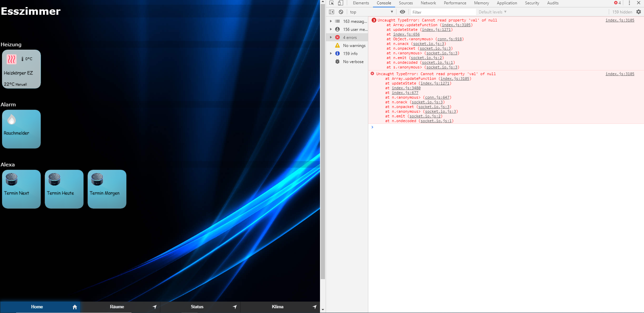Viewport: 644px width, 313px height.
Task: Hide the console sidebar panel
Action: tap(332, 12)
